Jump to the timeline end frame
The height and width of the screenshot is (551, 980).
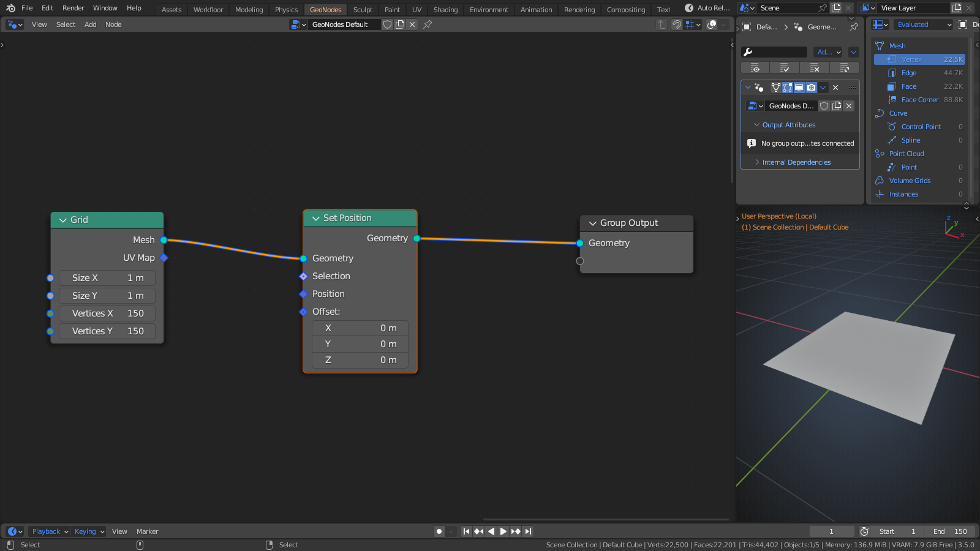point(528,531)
